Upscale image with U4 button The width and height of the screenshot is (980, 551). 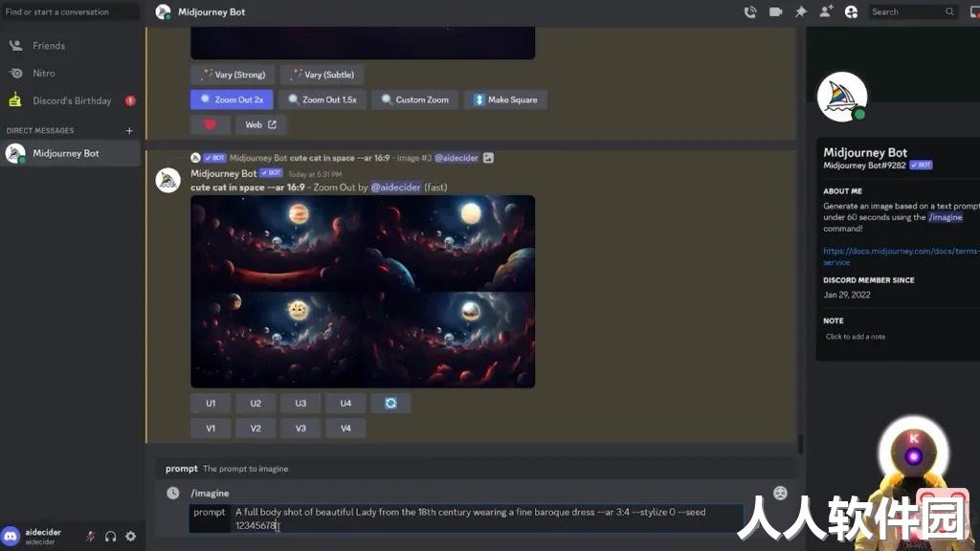[x=345, y=404]
